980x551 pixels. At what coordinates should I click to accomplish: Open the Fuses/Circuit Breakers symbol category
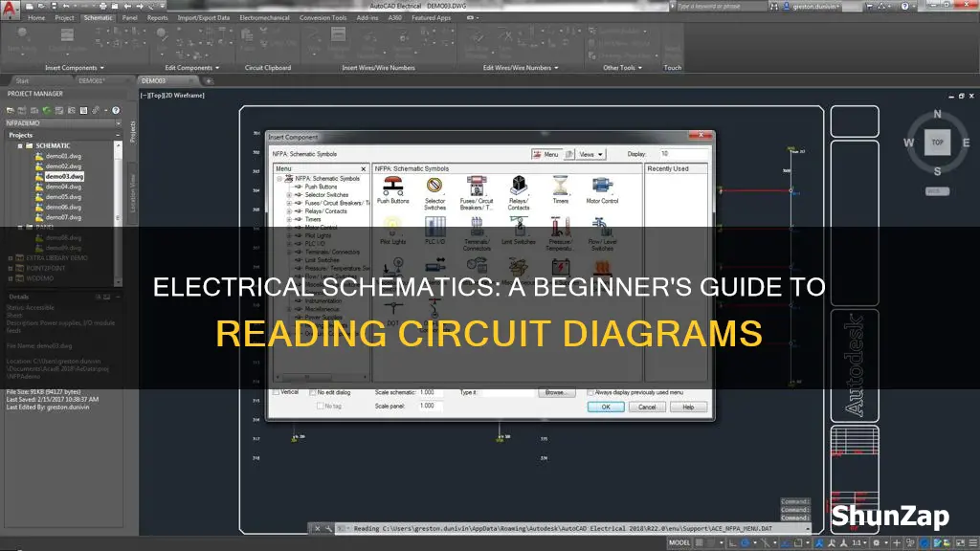[x=477, y=192]
